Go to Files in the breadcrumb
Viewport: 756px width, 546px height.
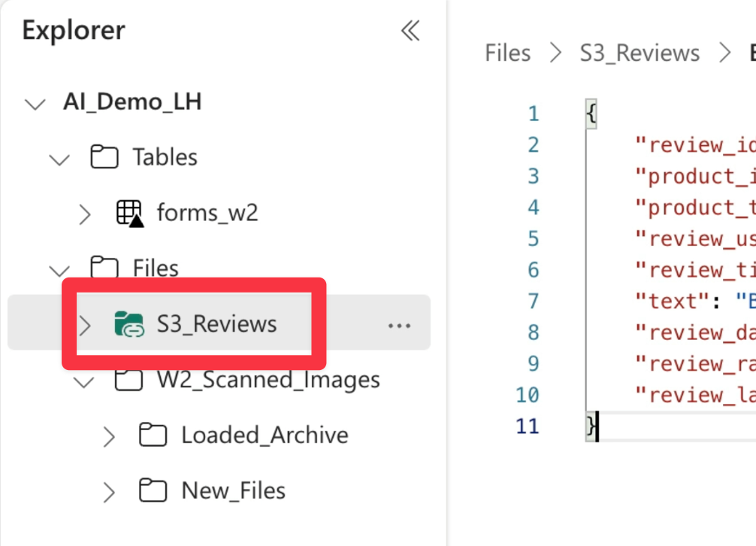coord(508,53)
